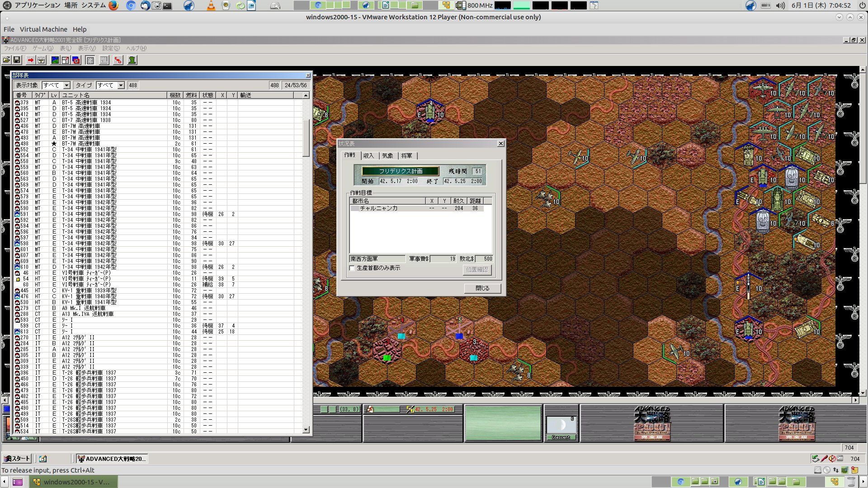This screenshot has height=488, width=868.
Task: Click the windows2000-15 button in bottom panel
Action: point(74,482)
